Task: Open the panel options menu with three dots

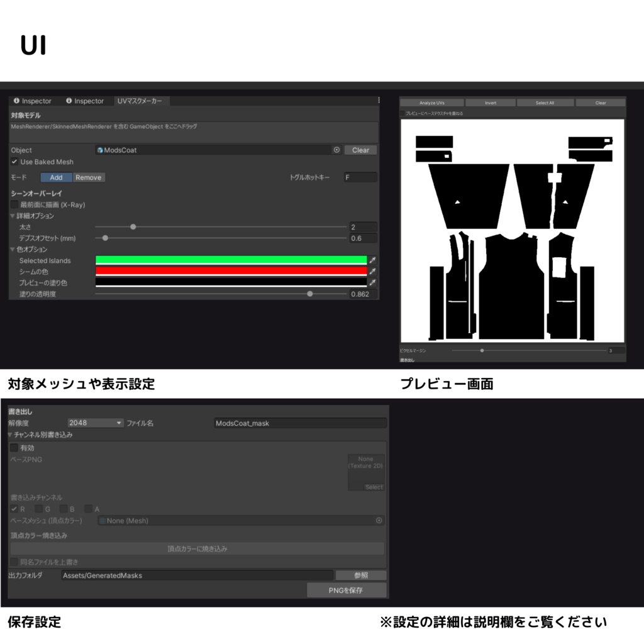Action: point(379,100)
